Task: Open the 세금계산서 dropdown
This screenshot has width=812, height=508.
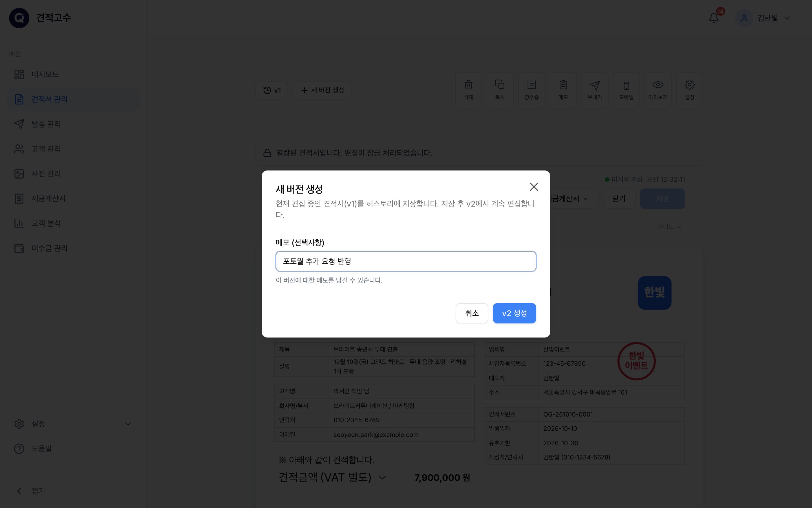Action: (573, 199)
